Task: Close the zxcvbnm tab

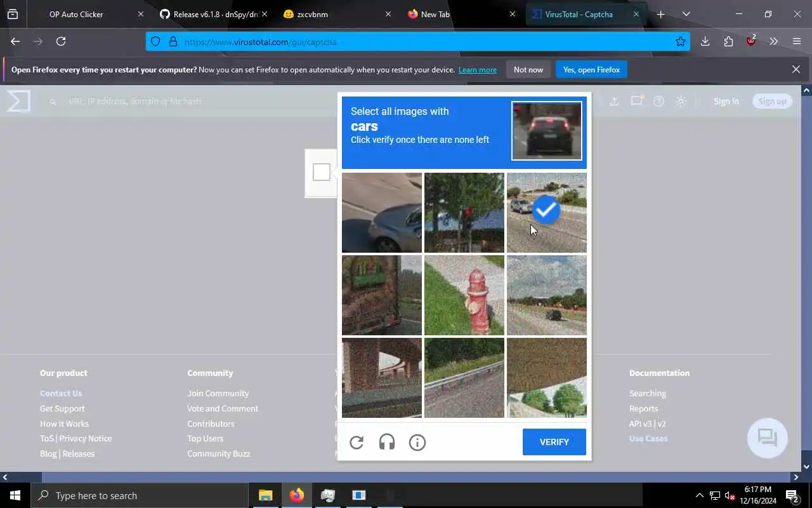Action: pos(388,14)
